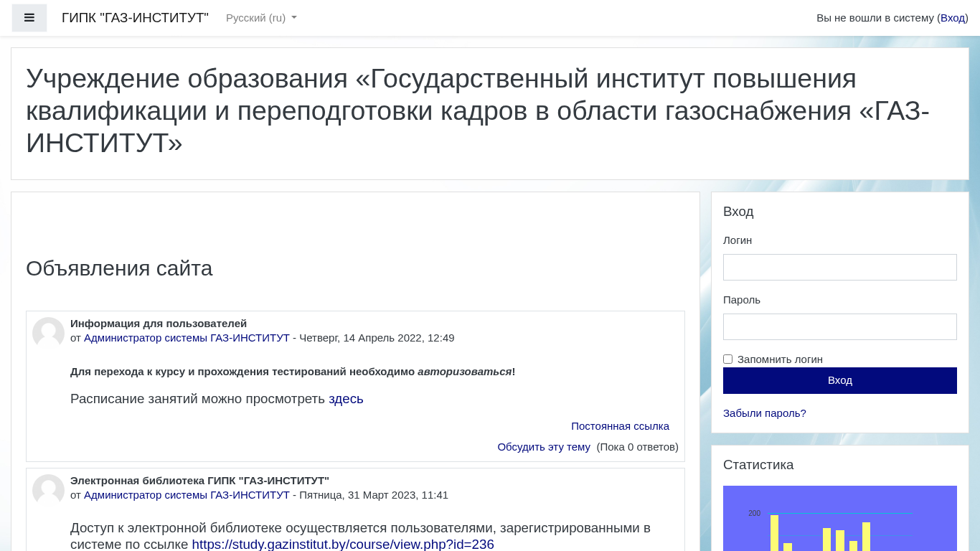
Task: Focus the Логин input field
Action: tap(839, 267)
